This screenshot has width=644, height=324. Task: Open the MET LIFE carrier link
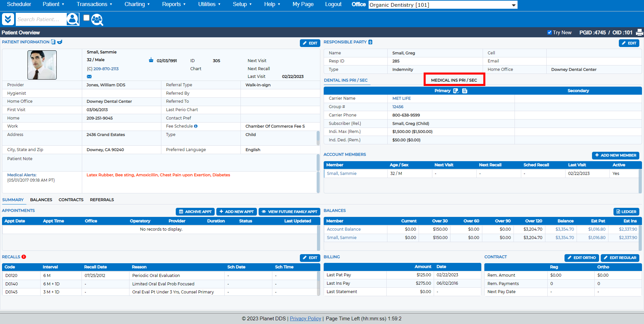tap(401, 98)
